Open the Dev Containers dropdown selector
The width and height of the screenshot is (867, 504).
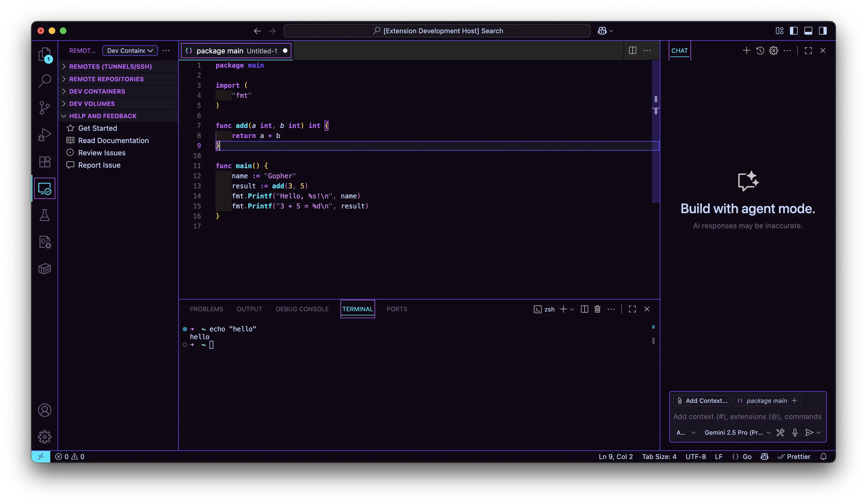[x=130, y=51]
